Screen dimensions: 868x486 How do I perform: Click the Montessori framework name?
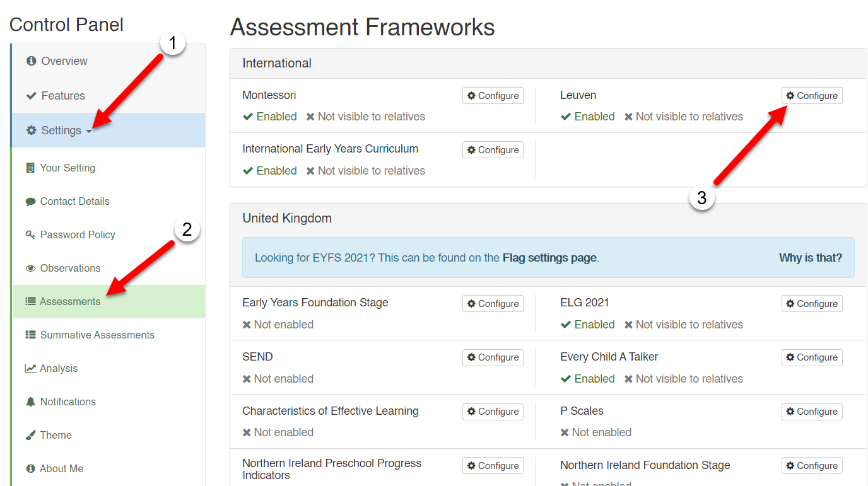click(269, 95)
